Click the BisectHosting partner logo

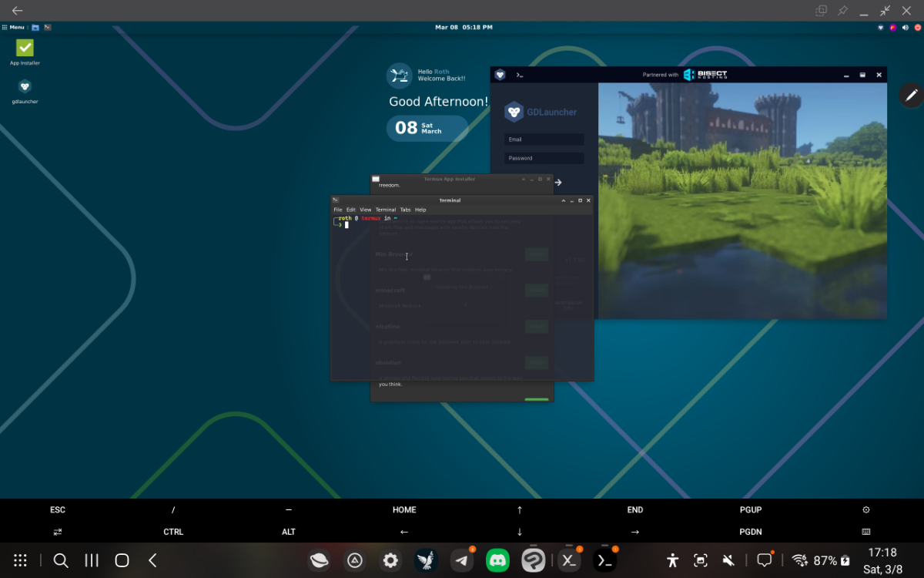tap(705, 75)
